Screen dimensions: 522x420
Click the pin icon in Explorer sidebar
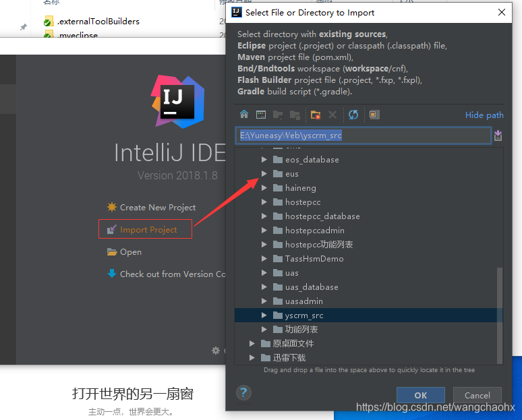[24, 27]
